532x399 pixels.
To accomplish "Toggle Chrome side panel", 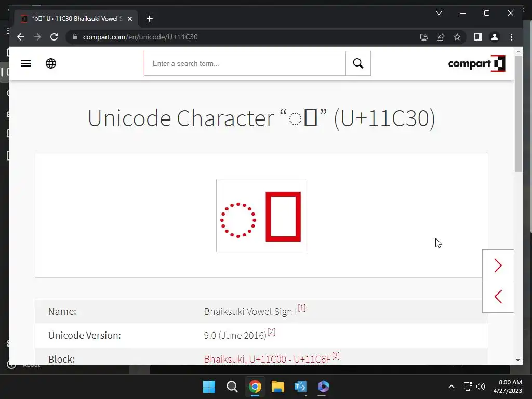I will click(x=478, y=37).
